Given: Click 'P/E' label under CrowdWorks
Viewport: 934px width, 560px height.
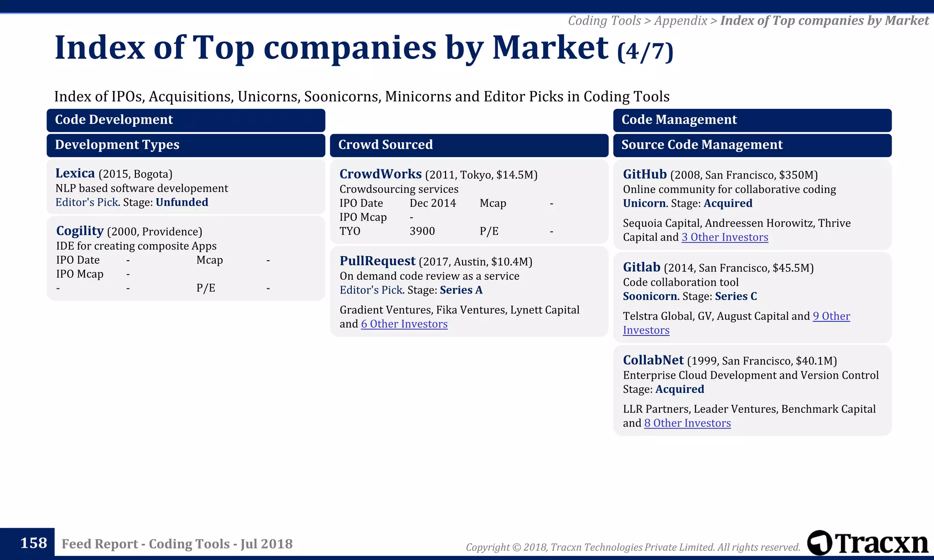Looking at the screenshot, I should point(489,231).
